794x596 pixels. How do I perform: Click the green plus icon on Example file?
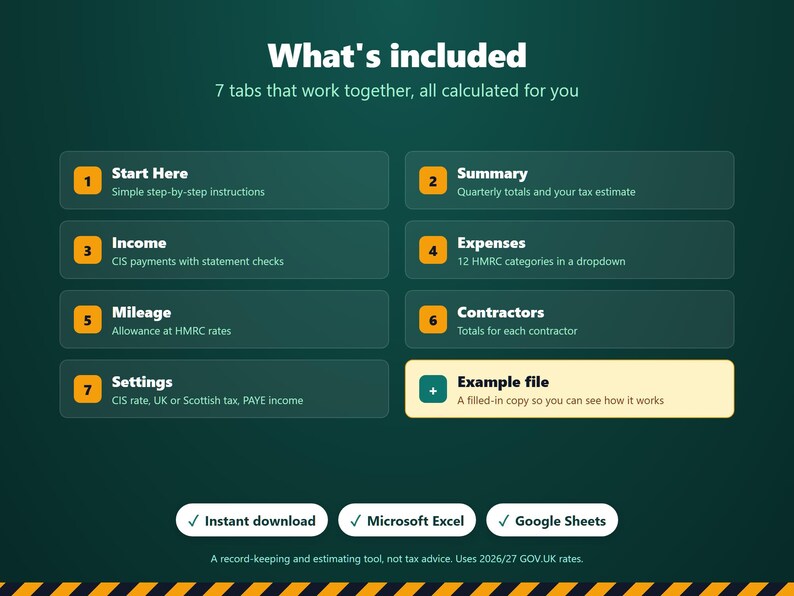click(433, 390)
